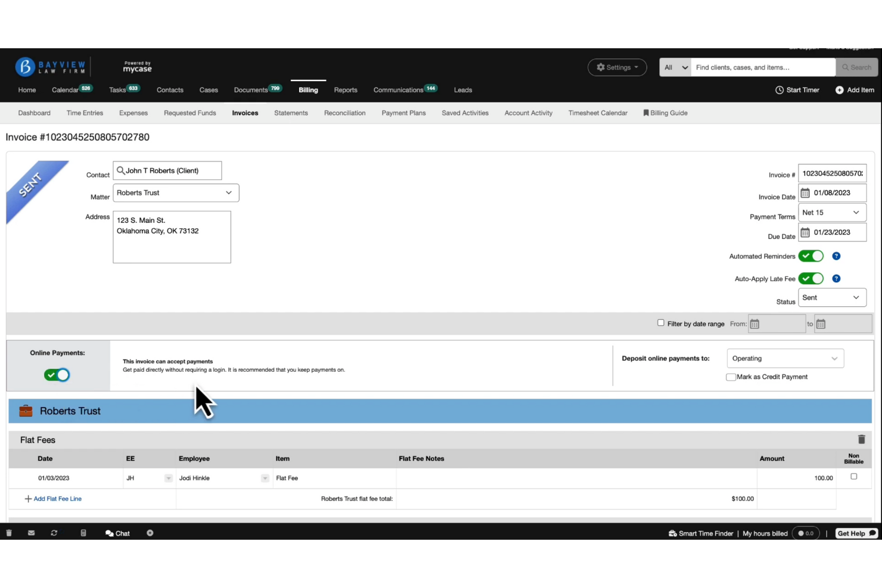This screenshot has width=882, height=588.
Task: Click the trash icon in the bottom toolbar
Action: (x=9, y=533)
